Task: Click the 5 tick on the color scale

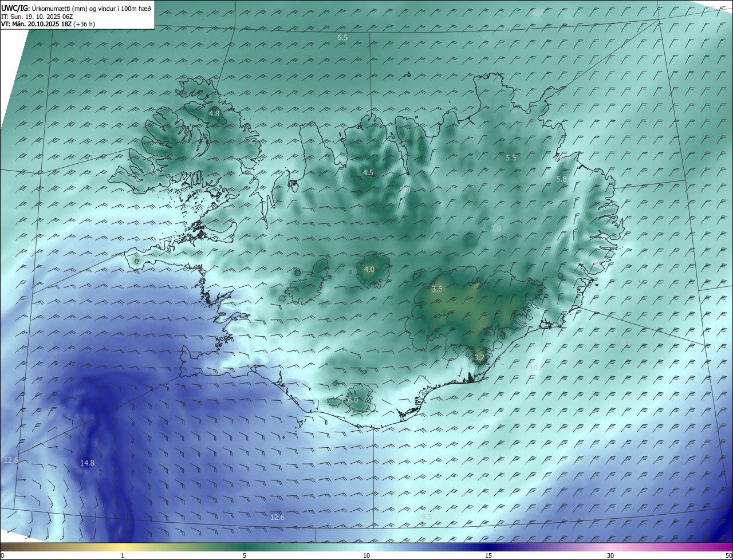Action: pos(245,555)
